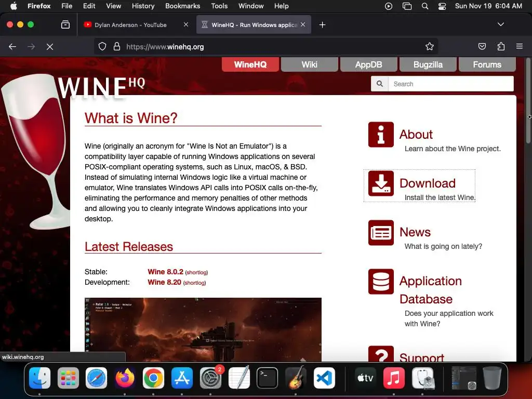Open the Apple menu
Image resolution: width=532 pixels, height=399 pixels.
point(14,6)
